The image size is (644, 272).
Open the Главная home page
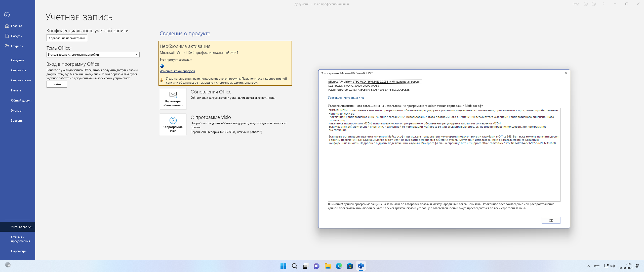(x=18, y=26)
